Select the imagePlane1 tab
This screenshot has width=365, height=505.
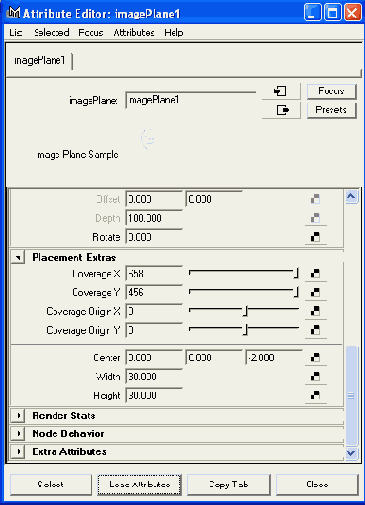(39, 60)
